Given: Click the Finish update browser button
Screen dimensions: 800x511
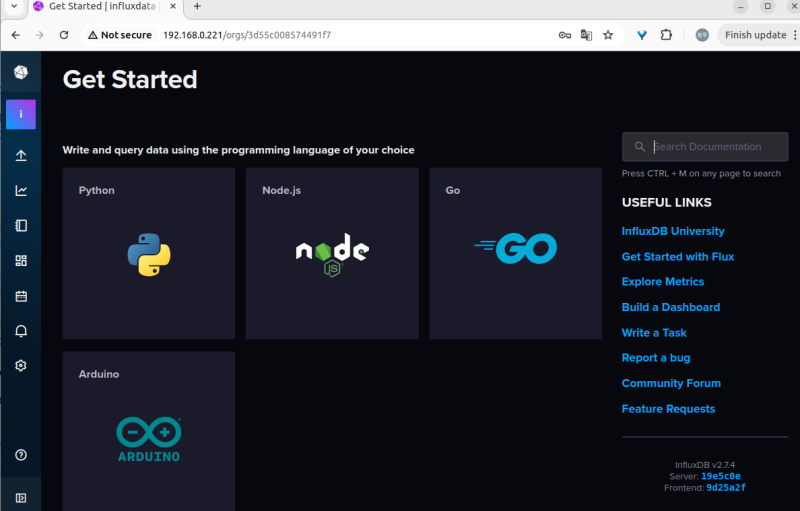Looking at the screenshot, I should [755, 35].
